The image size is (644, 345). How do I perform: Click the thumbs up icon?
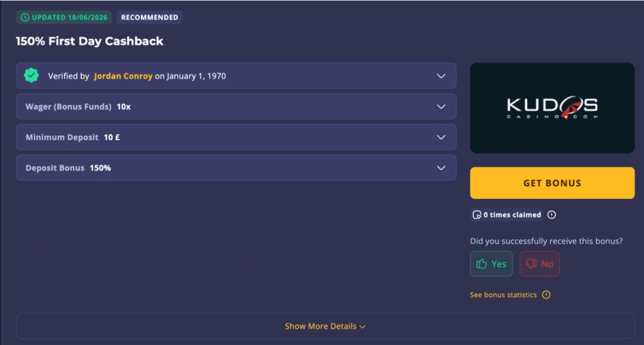pyautogui.click(x=482, y=264)
